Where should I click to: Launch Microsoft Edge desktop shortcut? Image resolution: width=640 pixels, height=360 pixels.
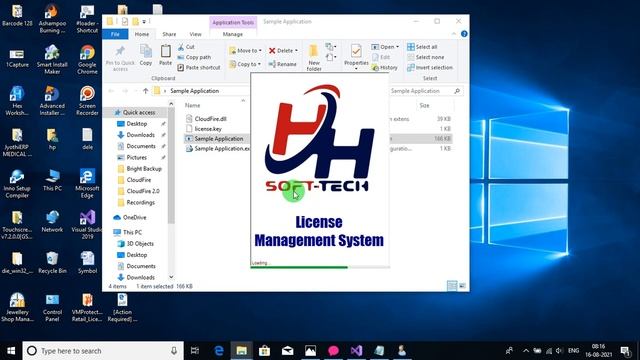(87, 184)
